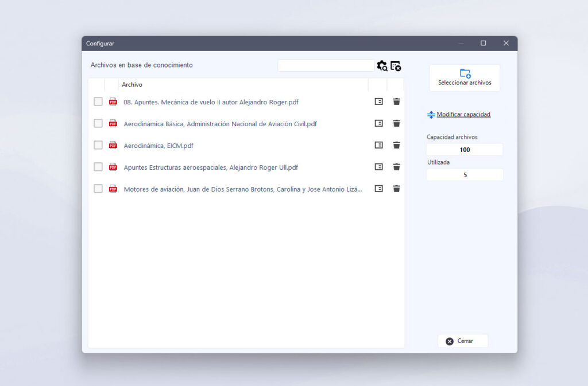588x386 pixels.
Task: Toggle the Aerodinámica Básica checkbox
Action: tap(98, 123)
